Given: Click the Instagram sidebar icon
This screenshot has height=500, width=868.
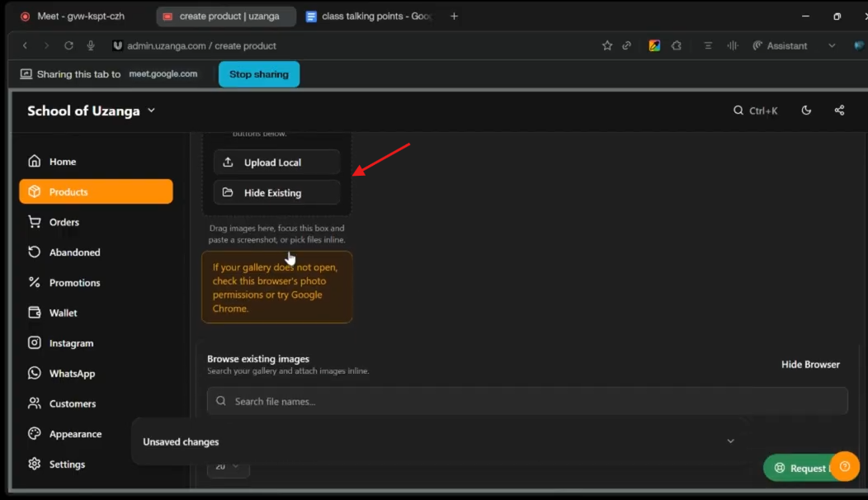Looking at the screenshot, I should tap(35, 342).
